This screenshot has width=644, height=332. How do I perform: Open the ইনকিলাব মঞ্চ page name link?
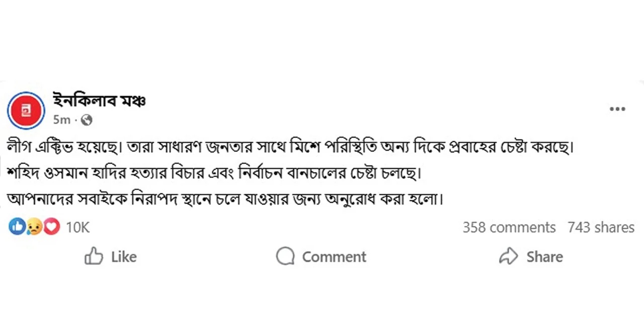[99, 101]
